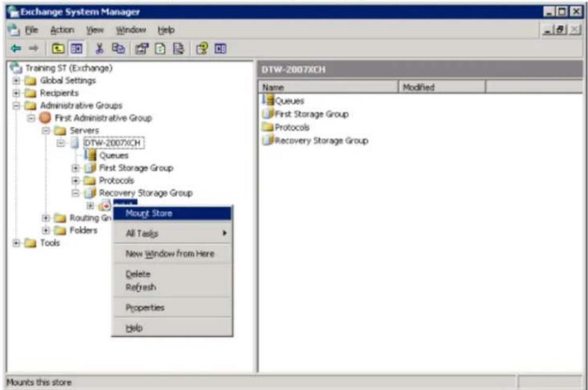Minimize the inner console window
Image resolution: width=588 pixels, height=390 pixels.
(548, 30)
